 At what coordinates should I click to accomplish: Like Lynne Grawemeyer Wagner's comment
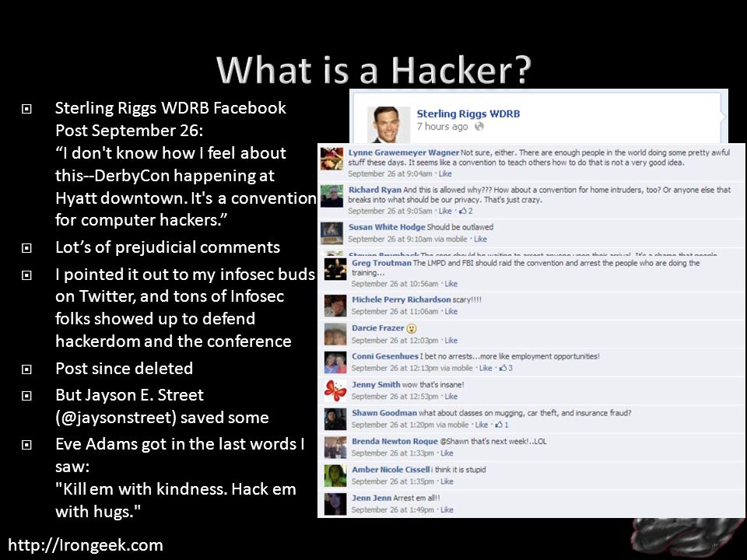445,173
